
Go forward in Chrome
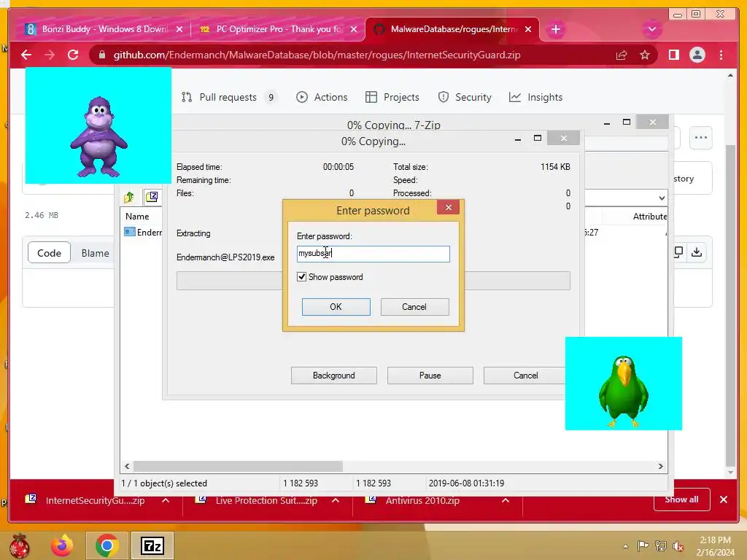(50, 55)
